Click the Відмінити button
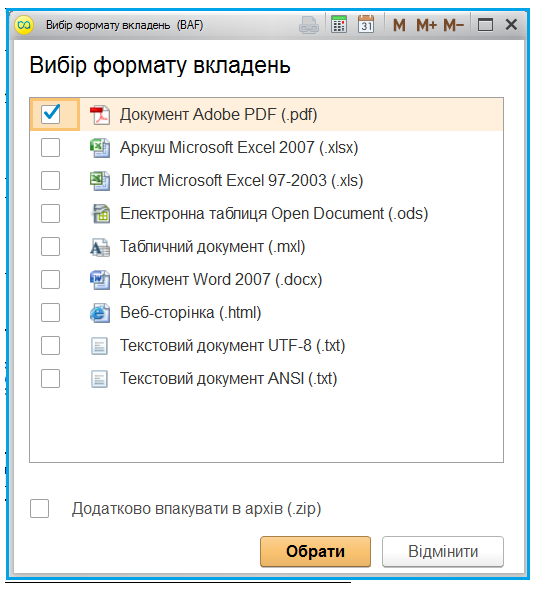537x590 pixels. coord(443,552)
